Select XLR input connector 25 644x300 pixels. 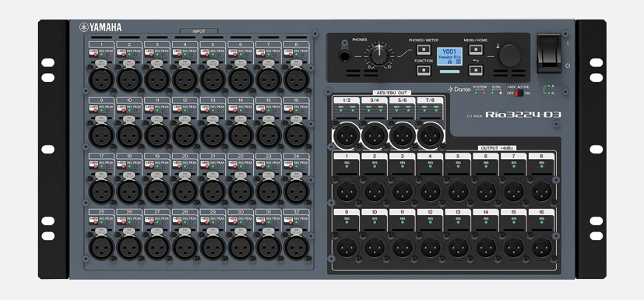point(101,248)
